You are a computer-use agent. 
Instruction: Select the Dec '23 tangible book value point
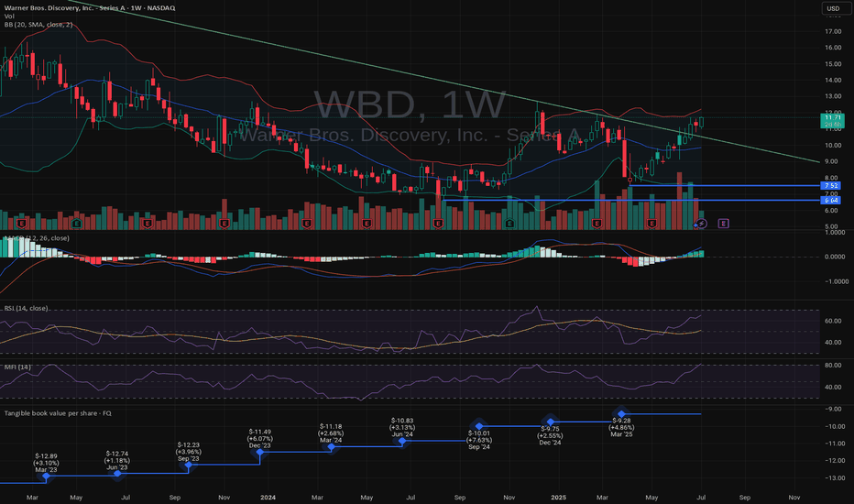pos(260,453)
